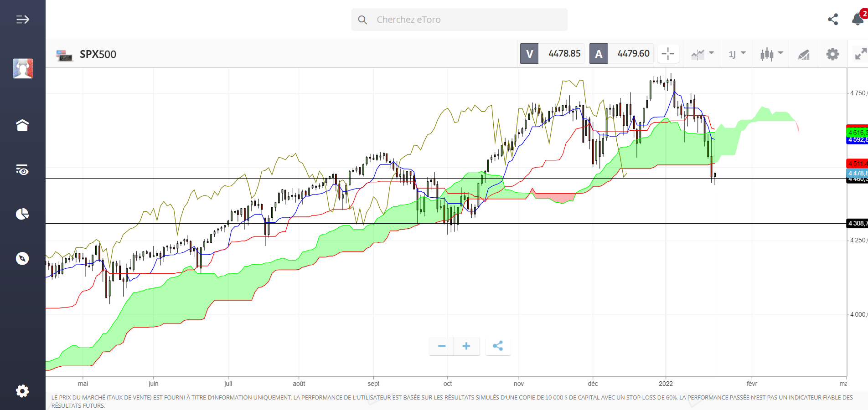Screen dimensions: 868x410
Task: Expand the left sidebar menu arrow
Action: click(22, 19)
